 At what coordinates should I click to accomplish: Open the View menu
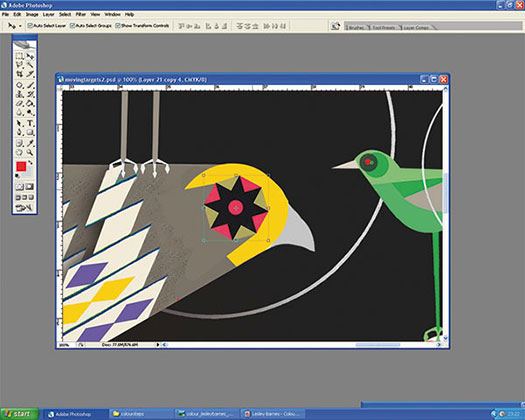[95, 14]
